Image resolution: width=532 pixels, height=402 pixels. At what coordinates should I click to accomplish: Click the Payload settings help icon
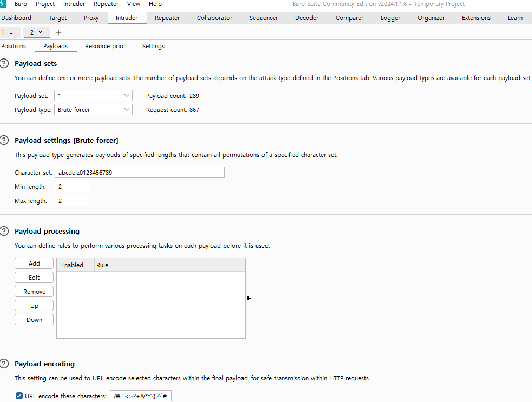[x=4, y=140]
